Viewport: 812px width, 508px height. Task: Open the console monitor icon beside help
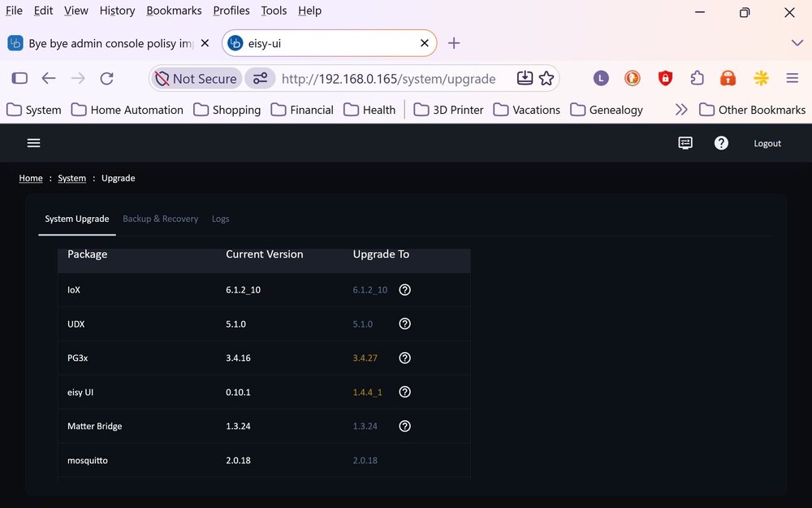point(685,143)
